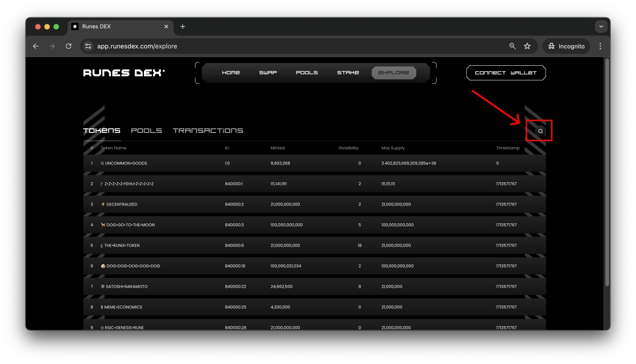This screenshot has height=364, width=636.
Task: Close the Runes DEX browser tab
Action: [x=166, y=26]
